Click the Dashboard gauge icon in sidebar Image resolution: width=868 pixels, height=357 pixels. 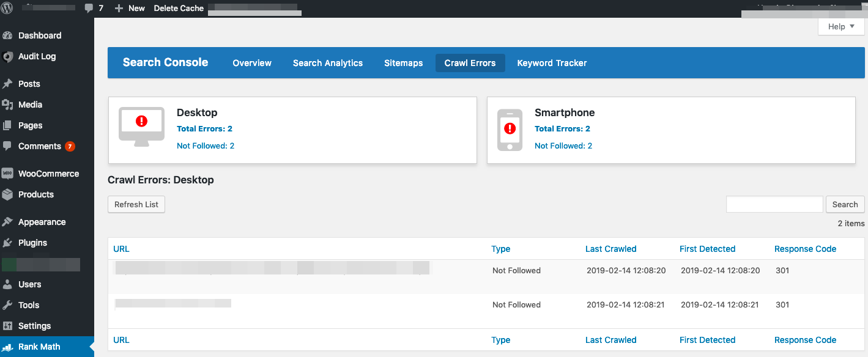pos(8,35)
